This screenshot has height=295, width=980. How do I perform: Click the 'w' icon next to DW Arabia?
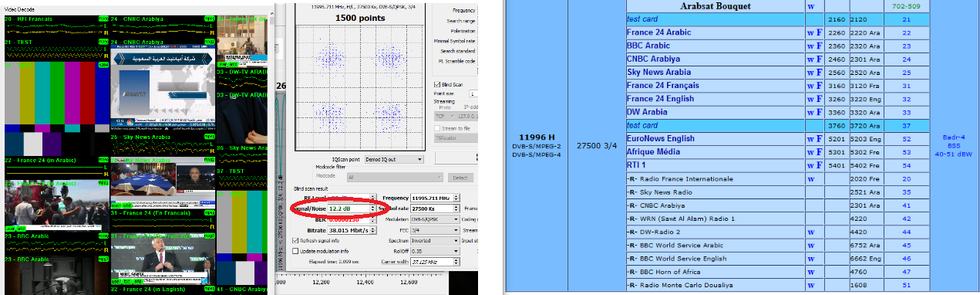point(810,112)
